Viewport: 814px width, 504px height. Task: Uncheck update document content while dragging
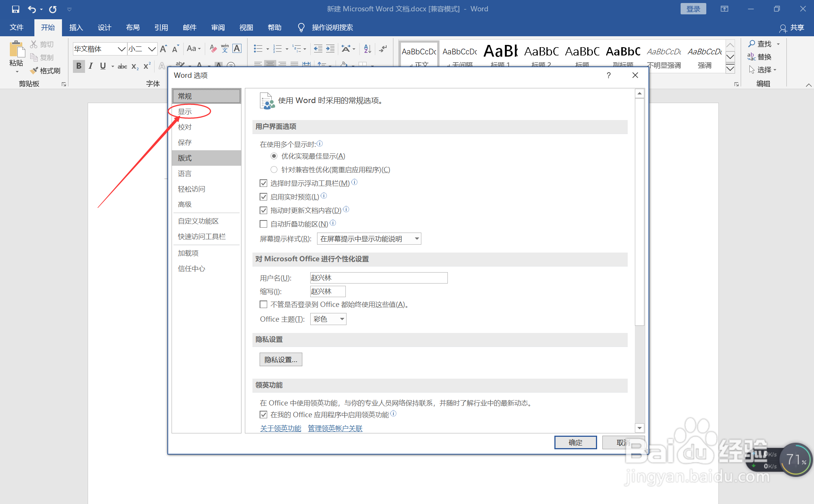click(263, 211)
